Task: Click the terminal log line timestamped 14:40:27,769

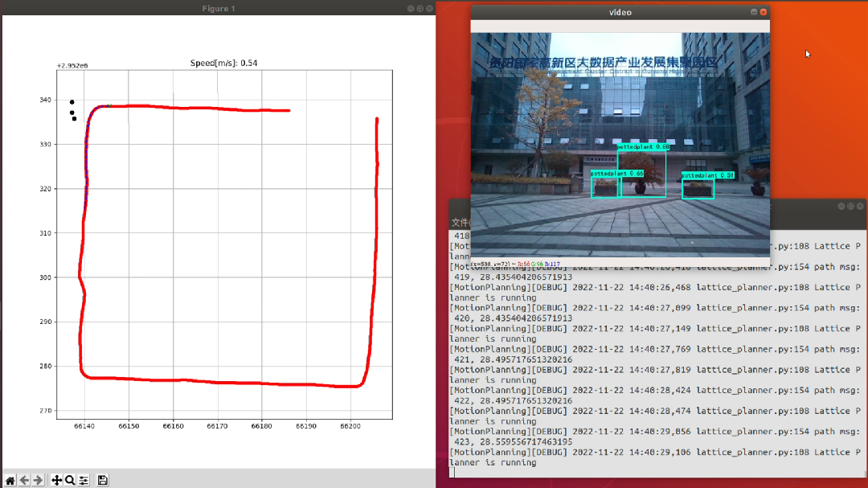Action: [x=655, y=350]
